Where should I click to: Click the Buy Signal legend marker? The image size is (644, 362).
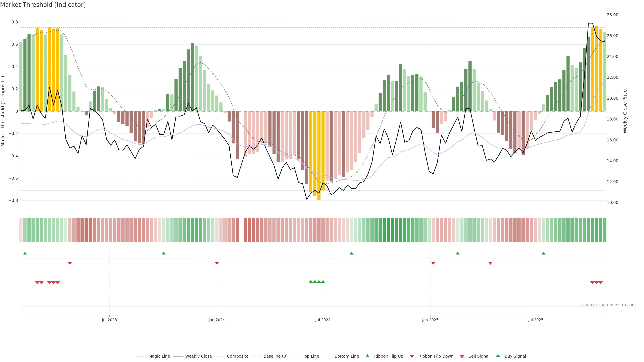498,356
